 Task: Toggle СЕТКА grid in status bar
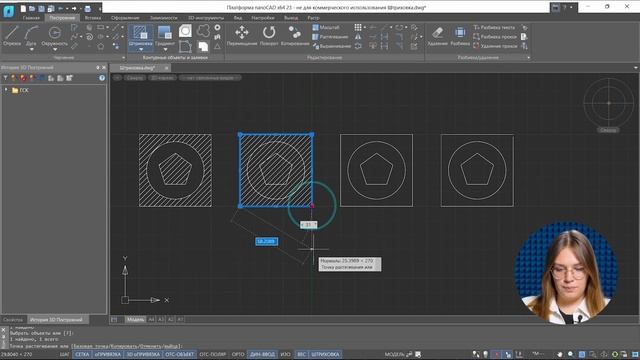(x=82, y=354)
